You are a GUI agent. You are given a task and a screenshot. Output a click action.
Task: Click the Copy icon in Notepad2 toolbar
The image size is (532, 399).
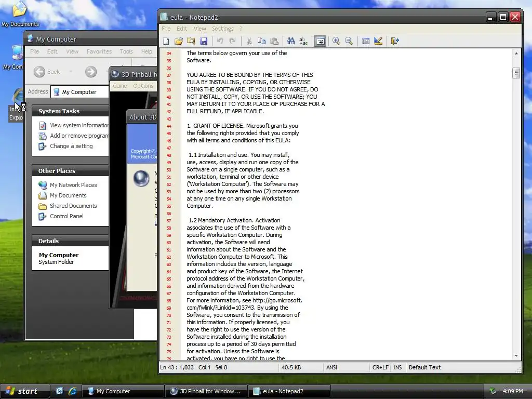(x=261, y=41)
